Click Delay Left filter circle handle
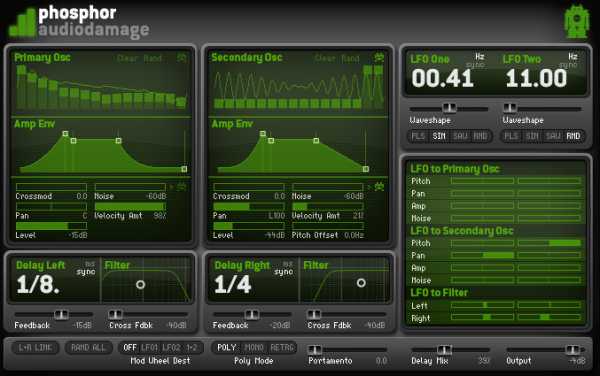The image size is (600, 376). tap(140, 285)
